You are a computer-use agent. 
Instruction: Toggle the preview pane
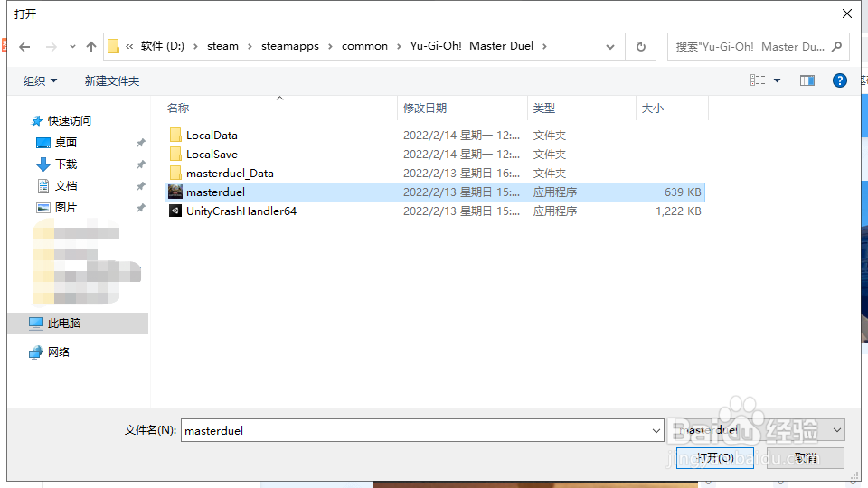pos(807,80)
